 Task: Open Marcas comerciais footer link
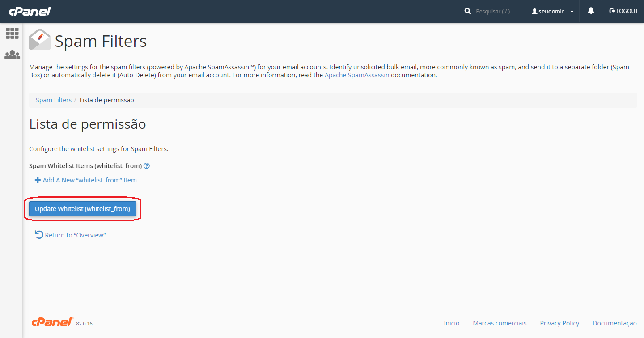tap(500, 323)
